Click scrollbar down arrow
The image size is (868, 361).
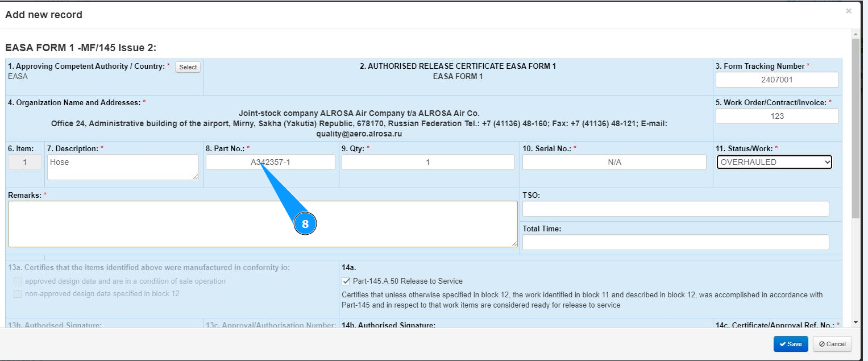855,322
